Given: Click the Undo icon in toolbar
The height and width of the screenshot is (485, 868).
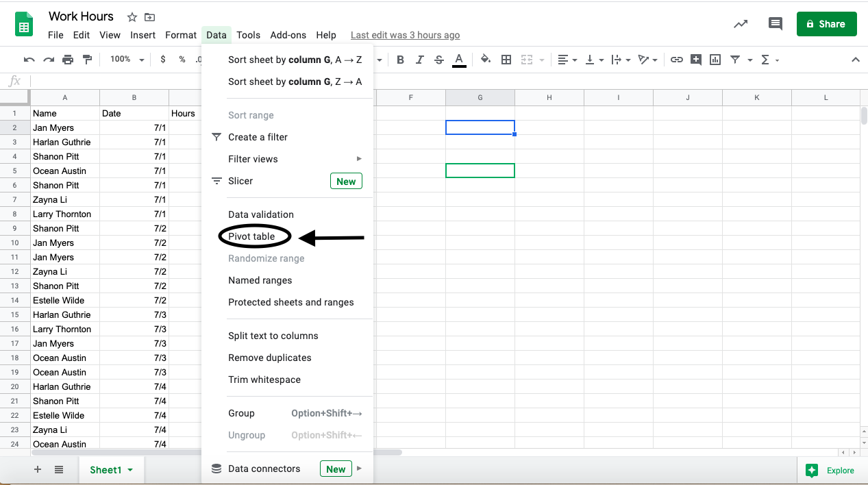Looking at the screenshot, I should [x=29, y=60].
